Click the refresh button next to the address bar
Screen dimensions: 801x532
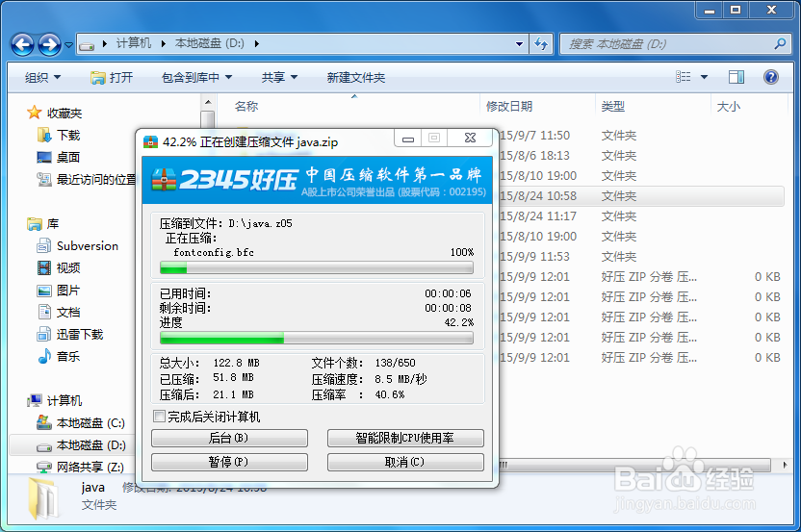coord(540,44)
